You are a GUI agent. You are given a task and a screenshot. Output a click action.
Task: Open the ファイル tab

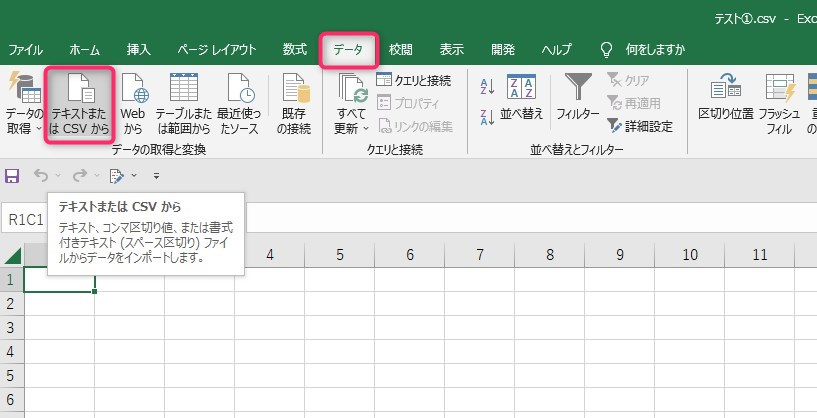point(25,50)
